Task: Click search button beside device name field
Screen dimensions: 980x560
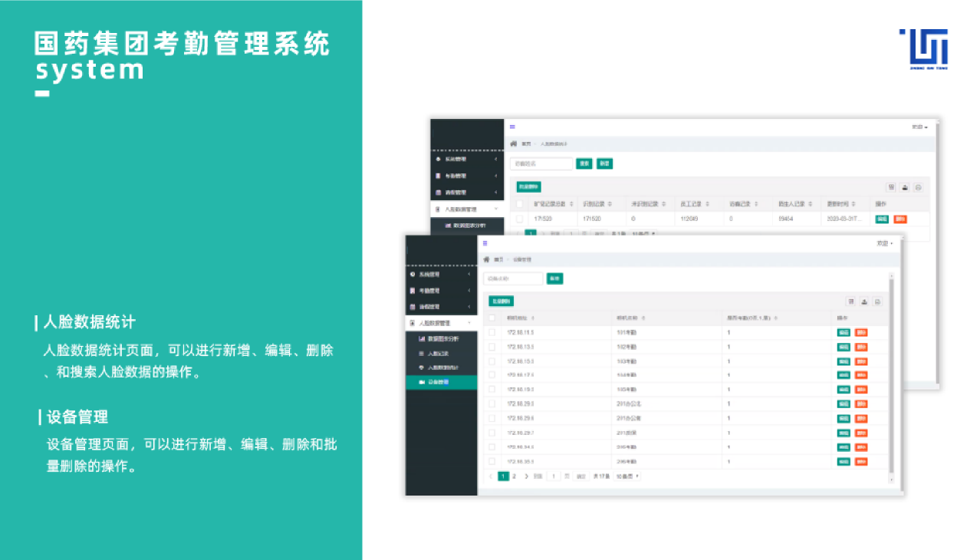Action: tap(554, 278)
